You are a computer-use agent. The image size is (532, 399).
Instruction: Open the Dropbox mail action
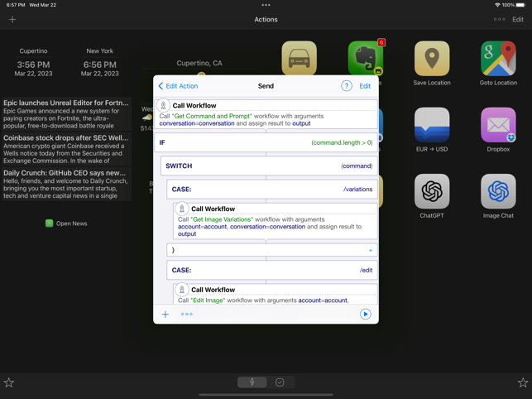(x=498, y=125)
